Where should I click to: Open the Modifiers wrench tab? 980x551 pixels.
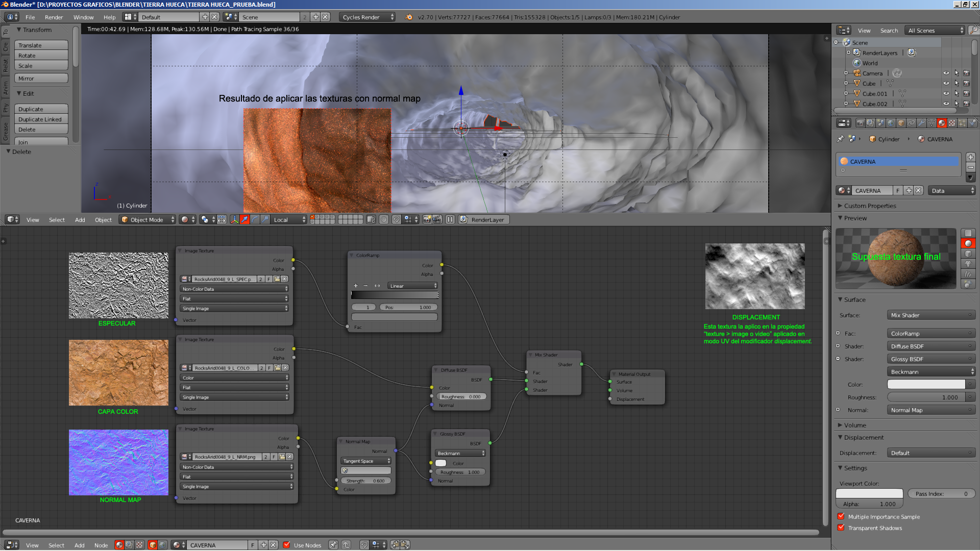(921, 123)
